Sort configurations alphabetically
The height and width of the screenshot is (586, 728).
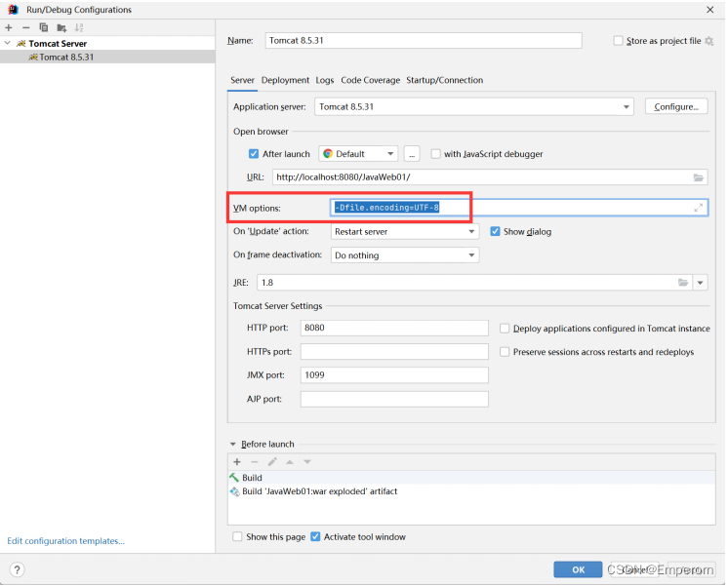click(x=79, y=28)
